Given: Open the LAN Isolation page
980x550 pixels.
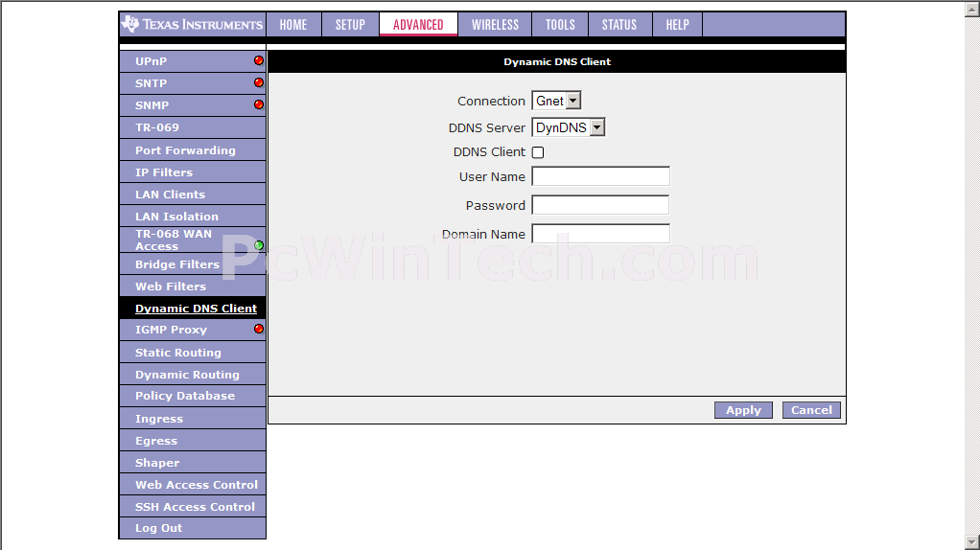Looking at the screenshot, I should (193, 216).
